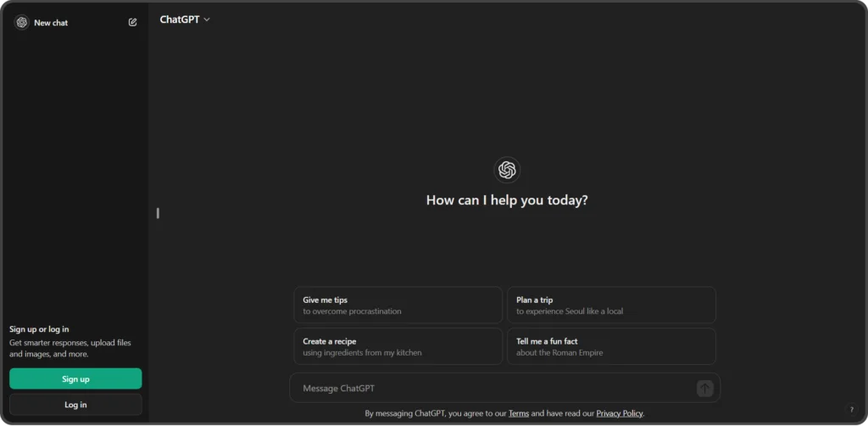Click the 'How can I help you today?' heading
The image size is (868, 426).
pos(507,200)
